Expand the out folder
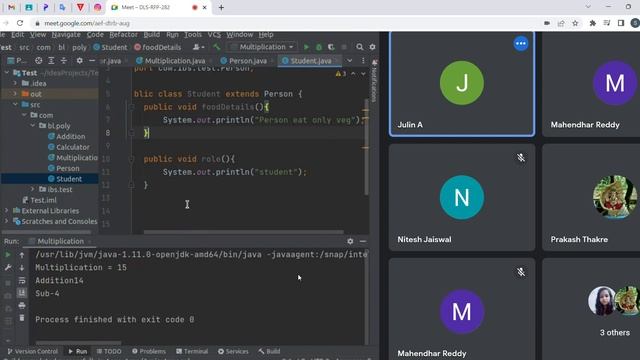Viewport: 640px width, 360px height. click(16, 94)
